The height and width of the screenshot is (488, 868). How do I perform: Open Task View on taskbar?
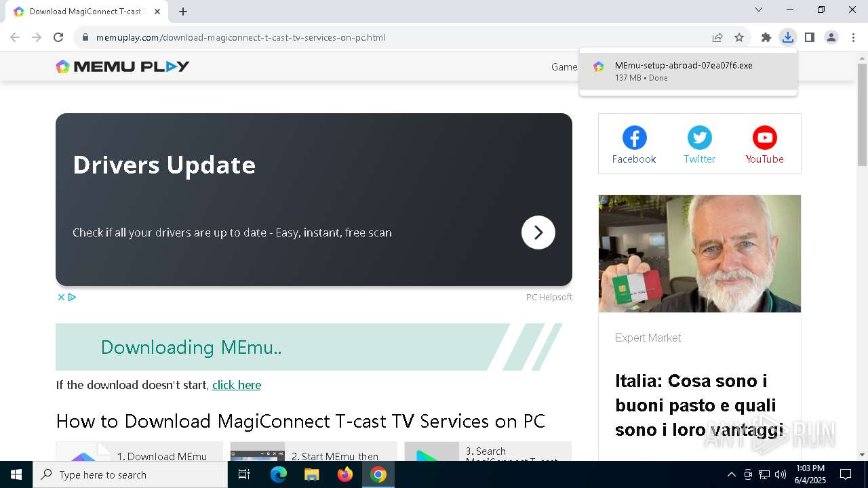(244, 474)
